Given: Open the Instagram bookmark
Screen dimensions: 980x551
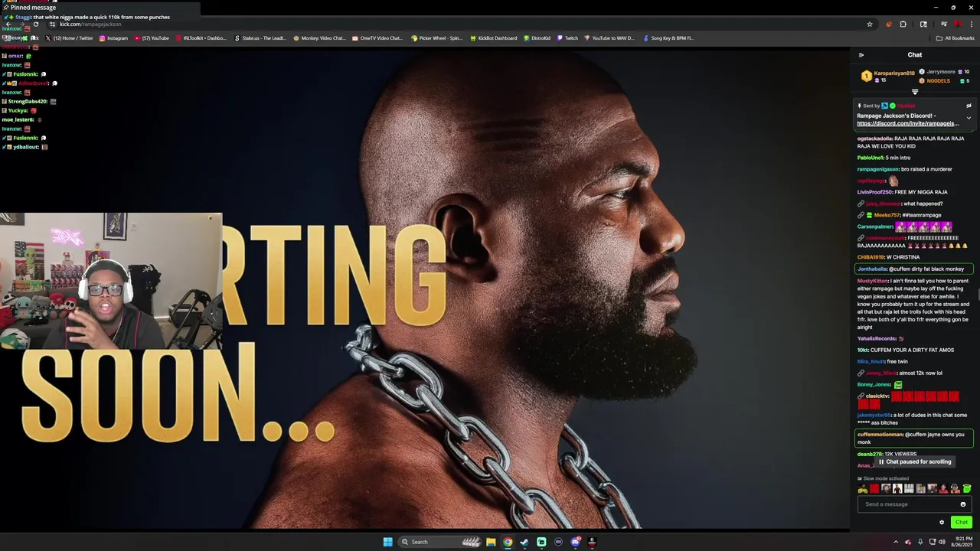Looking at the screenshot, I should click(113, 38).
